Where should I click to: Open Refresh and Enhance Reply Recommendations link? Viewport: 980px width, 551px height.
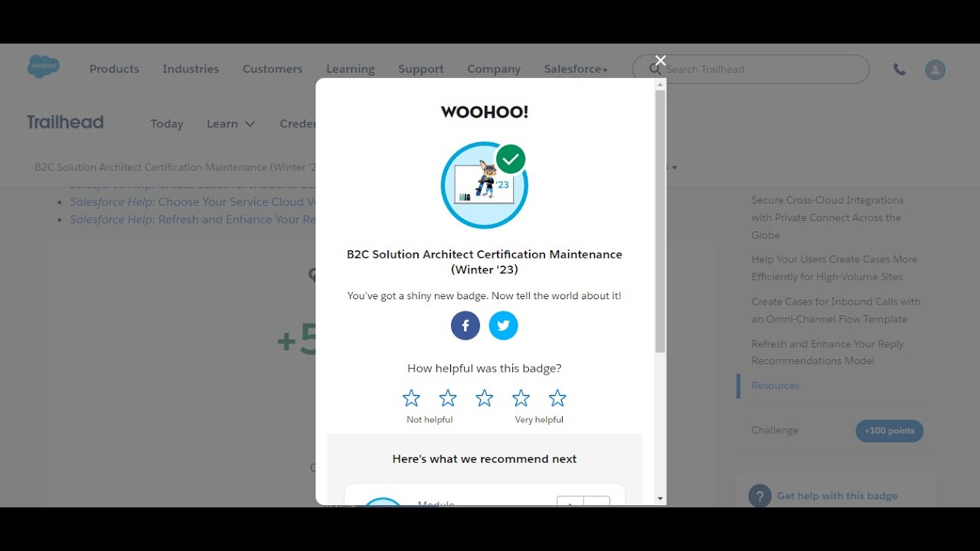pos(828,352)
